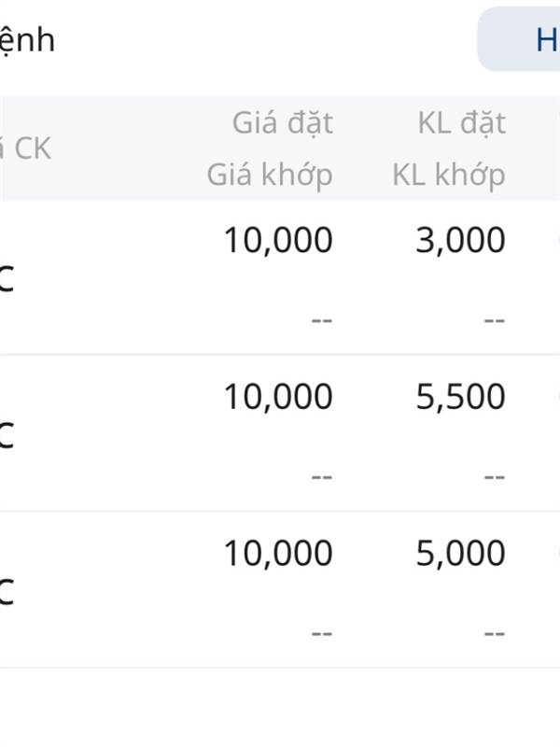Select the 10,000 price in the 3,000 volume row
This screenshot has width=560, height=747.
coord(278,240)
